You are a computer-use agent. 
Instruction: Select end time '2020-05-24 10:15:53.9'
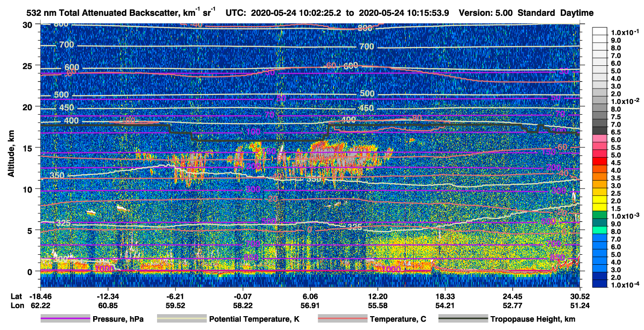pos(403,12)
